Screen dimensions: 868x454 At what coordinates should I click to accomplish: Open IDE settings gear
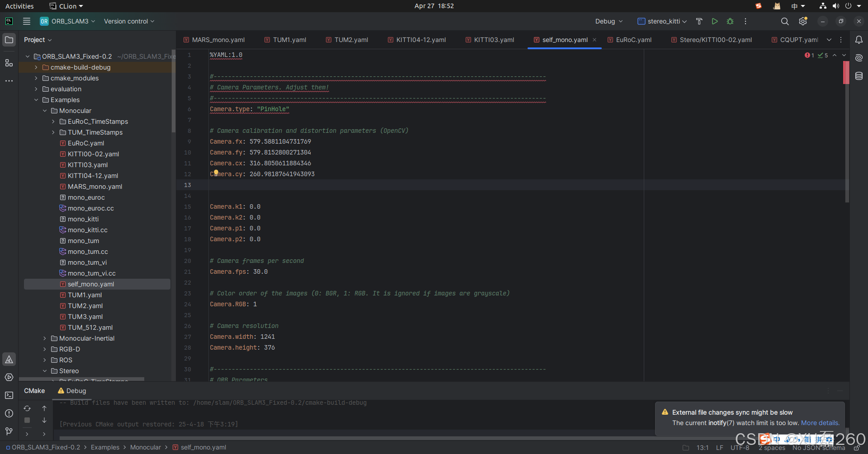pyautogui.click(x=803, y=21)
